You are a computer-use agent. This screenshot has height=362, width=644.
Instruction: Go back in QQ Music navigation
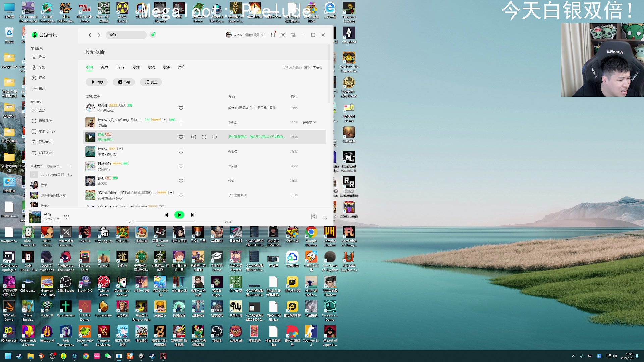[90, 35]
